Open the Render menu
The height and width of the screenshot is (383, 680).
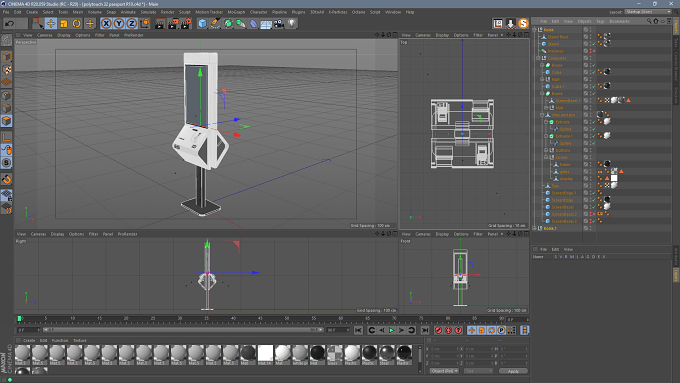click(x=167, y=12)
